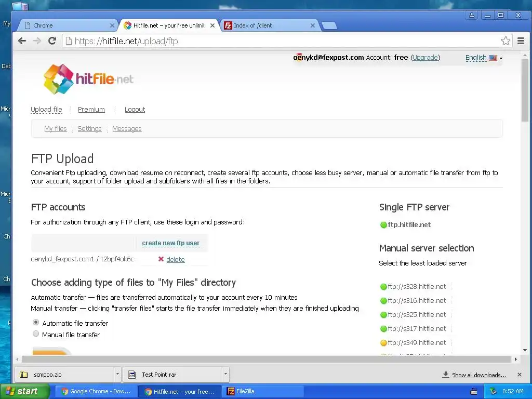The image size is (532, 399).
Task: Open the Windows start button
Action: pos(25,391)
